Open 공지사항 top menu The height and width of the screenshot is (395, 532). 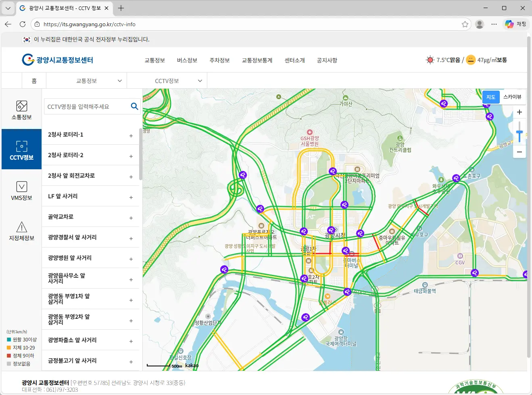[x=327, y=60]
